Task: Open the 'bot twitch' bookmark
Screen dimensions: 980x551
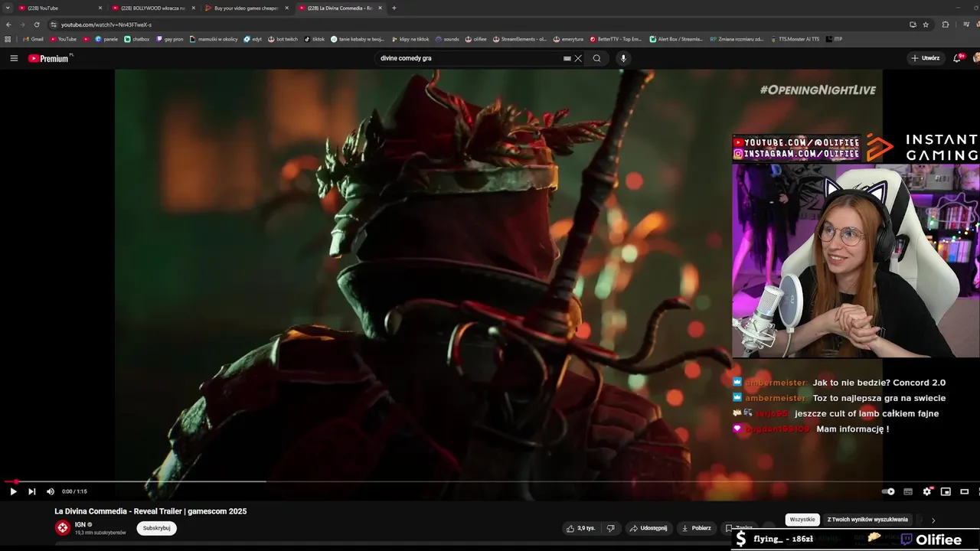Action: coord(283,39)
